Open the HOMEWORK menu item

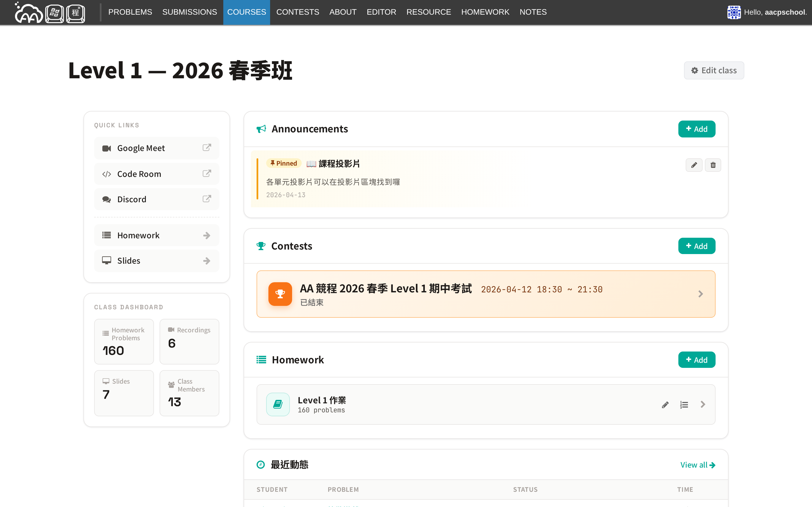[485, 12]
